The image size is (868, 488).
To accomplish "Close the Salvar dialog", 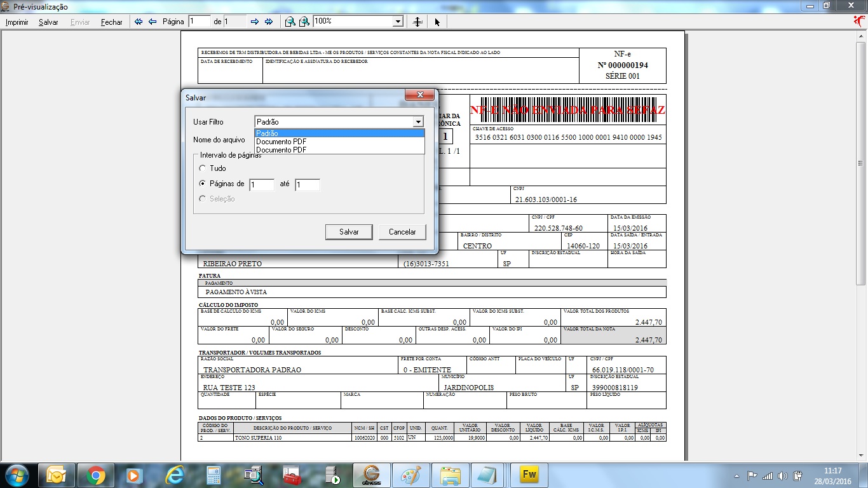I will click(x=420, y=95).
